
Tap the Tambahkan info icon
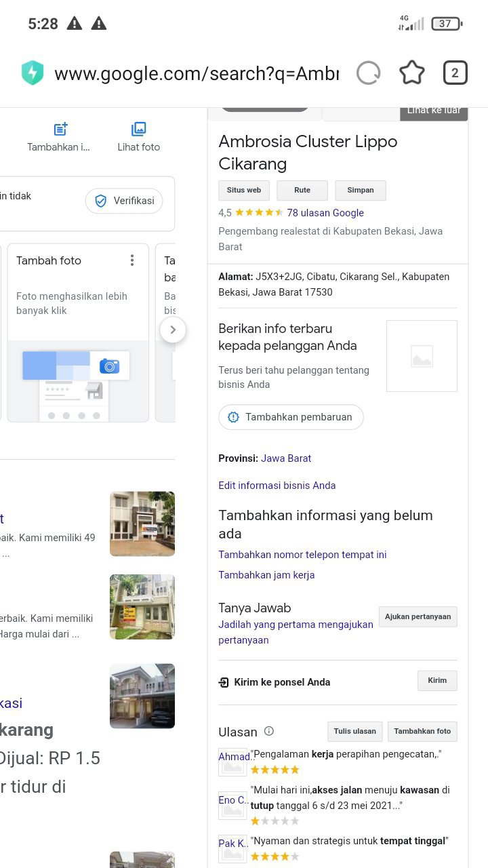point(60,130)
